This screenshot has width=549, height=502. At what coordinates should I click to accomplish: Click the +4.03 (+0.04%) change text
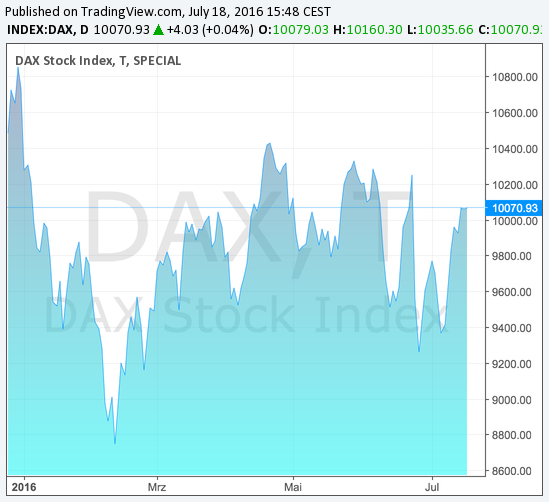tap(210, 30)
